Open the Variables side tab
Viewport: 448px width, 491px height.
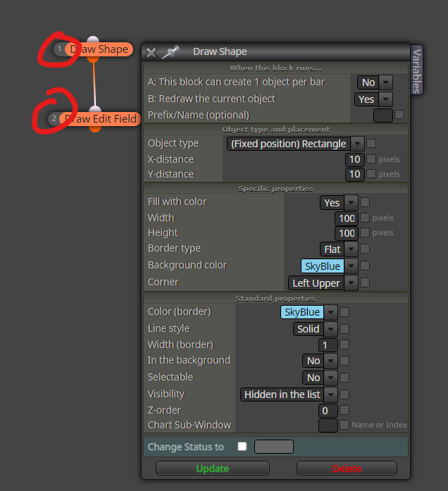pyautogui.click(x=416, y=70)
